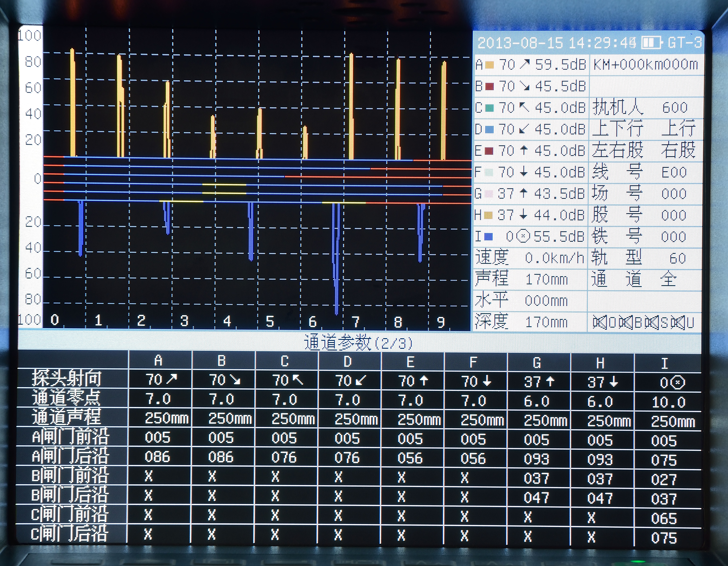Select the 左右股 value 右股
Image resolution: width=728 pixels, height=566 pixels.
(x=678, y=150)
